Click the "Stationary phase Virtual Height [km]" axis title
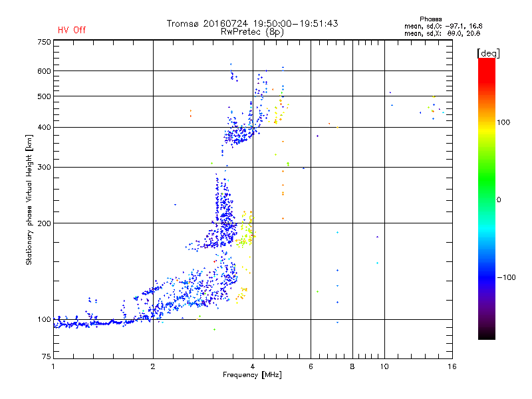 29,199
